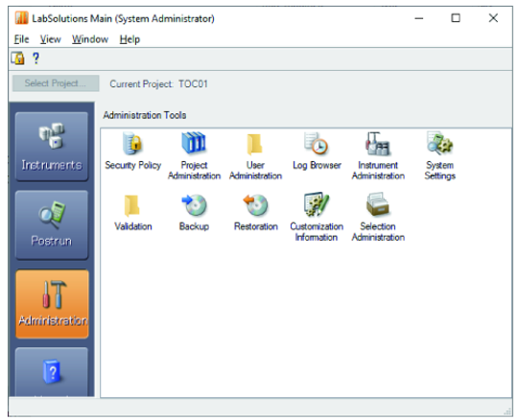
Task: Close the LabSolutions Main window
Action: [x=493, y=18]
